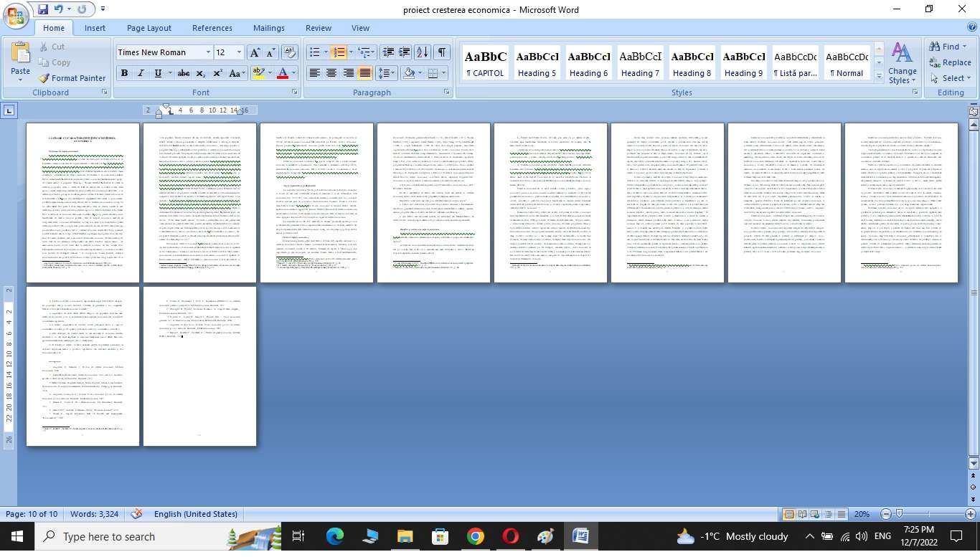Open the References tab
This screenshot has width=980, height=557.
tap(212, 28)
